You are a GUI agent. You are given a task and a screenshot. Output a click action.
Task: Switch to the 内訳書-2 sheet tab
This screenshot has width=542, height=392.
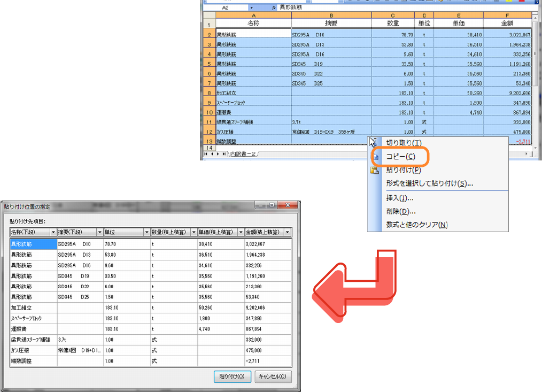pos(243,154)
